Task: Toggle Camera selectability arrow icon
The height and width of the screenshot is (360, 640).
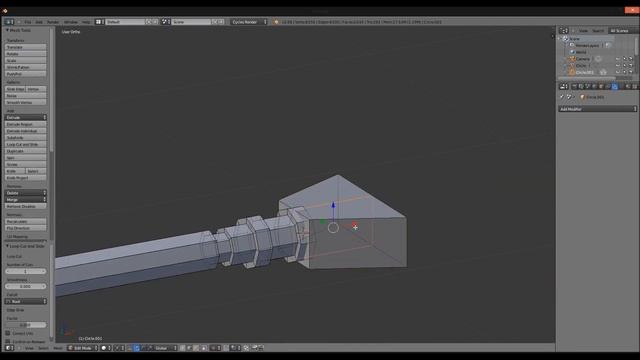Action: [x=624, y=59]
